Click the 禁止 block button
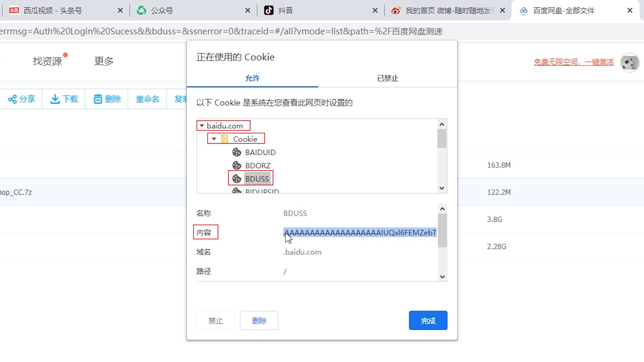 (215, 320)
